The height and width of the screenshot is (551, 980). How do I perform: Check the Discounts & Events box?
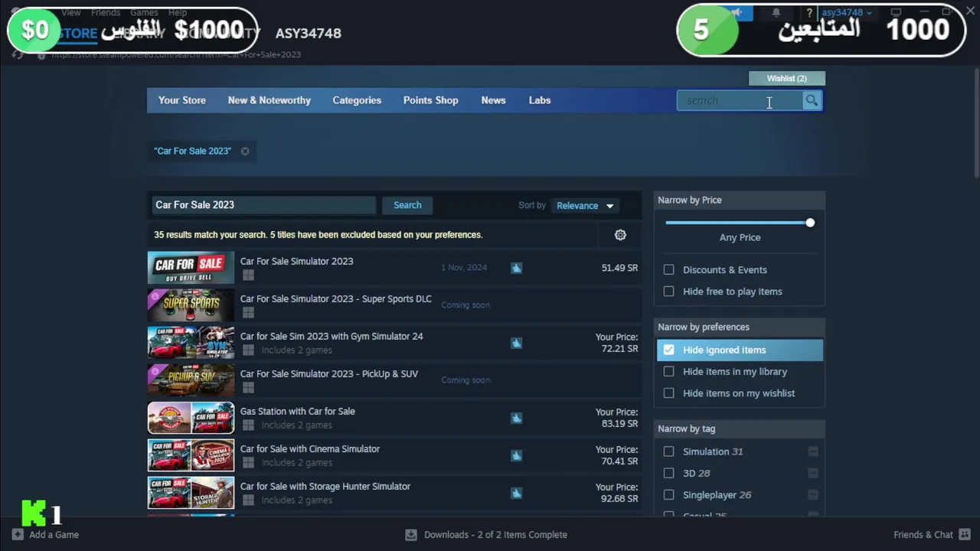coord(669,269)
